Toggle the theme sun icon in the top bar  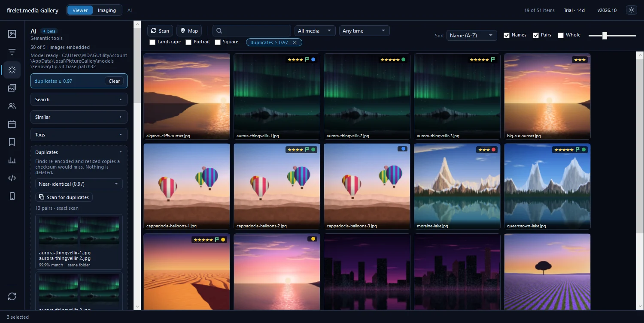(x=631, y=10)
